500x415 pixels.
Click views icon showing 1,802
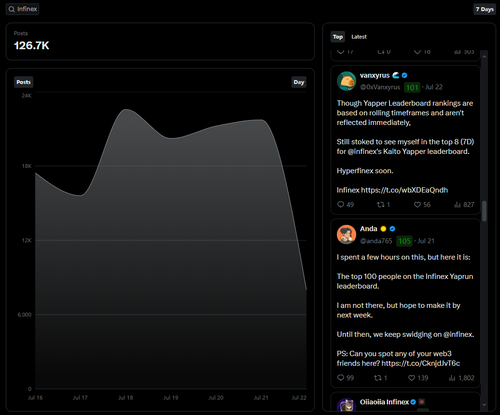452,378
